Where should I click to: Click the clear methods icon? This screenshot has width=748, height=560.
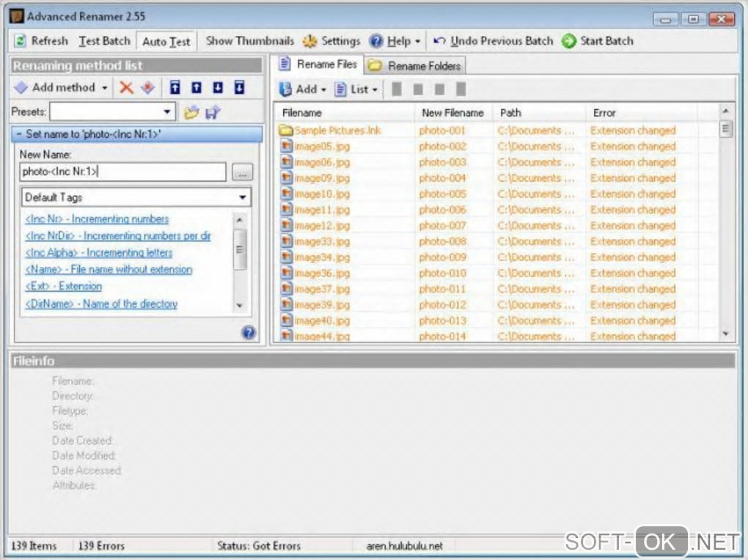tap(148, 88)
